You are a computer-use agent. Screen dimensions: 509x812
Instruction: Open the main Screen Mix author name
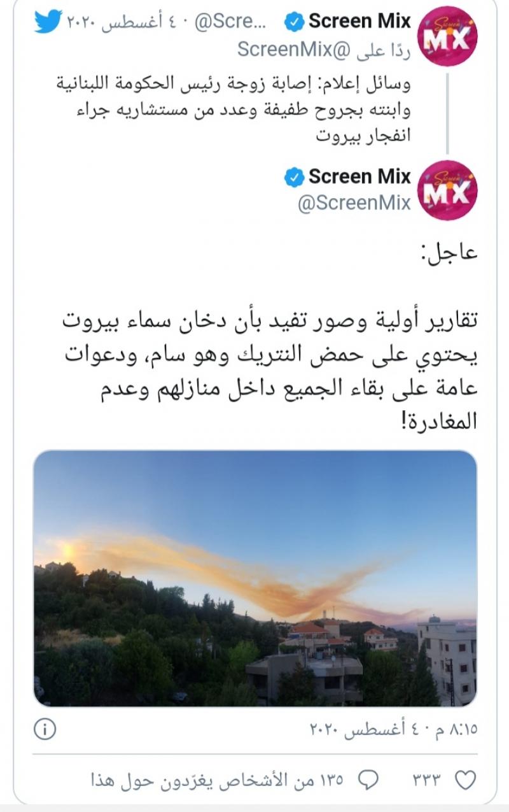360,176
